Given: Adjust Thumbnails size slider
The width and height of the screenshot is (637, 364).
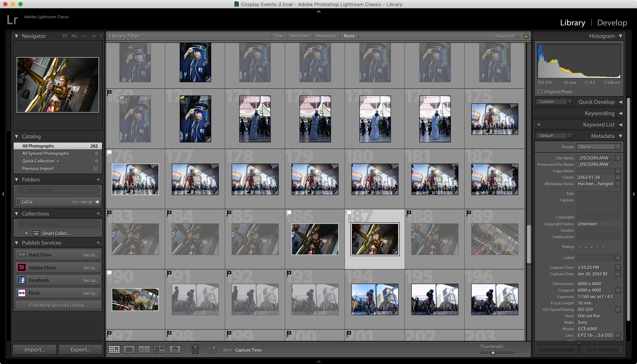Looking at the screenshot, I should click(493, 352).
